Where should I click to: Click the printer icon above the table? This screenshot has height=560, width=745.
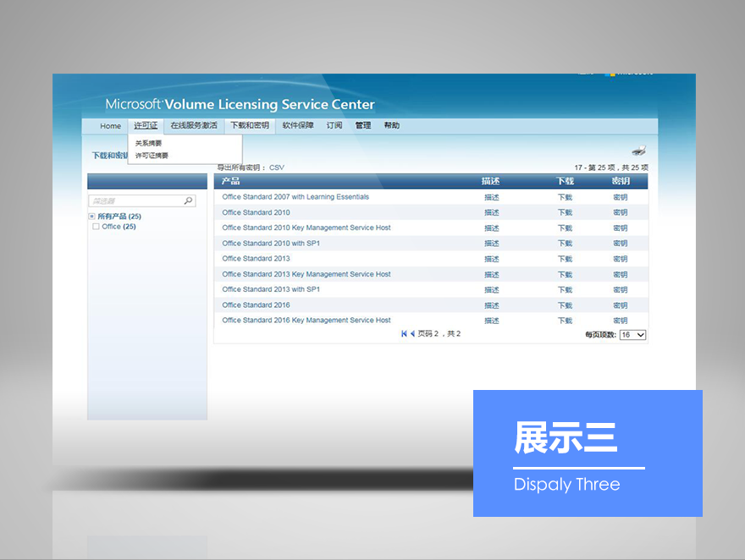(x=638, y=151)
